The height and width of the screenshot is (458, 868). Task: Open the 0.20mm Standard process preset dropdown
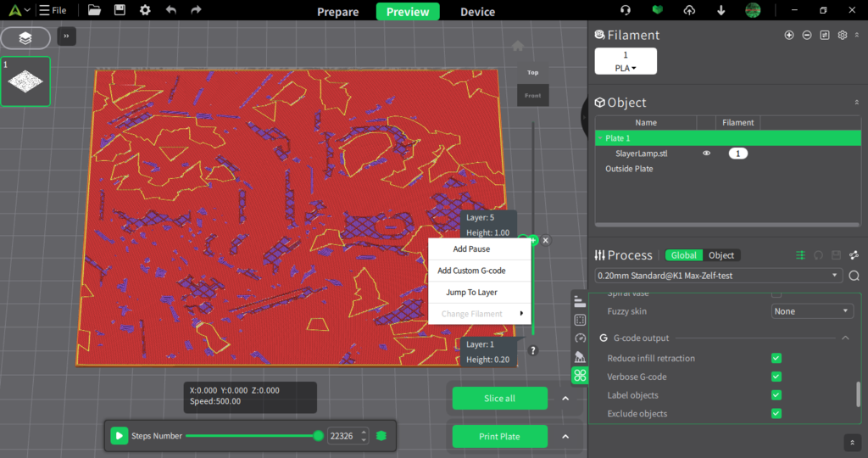(x=719, y=276)
